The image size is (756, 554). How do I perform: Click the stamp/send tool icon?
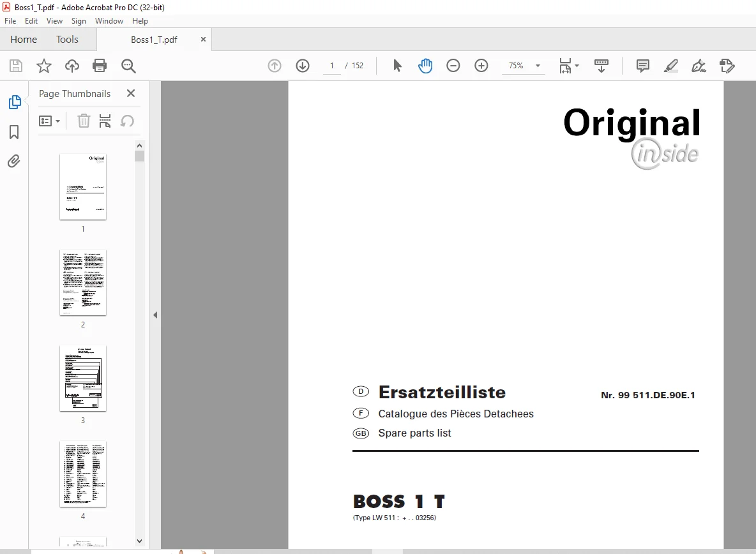coord(727,66)
